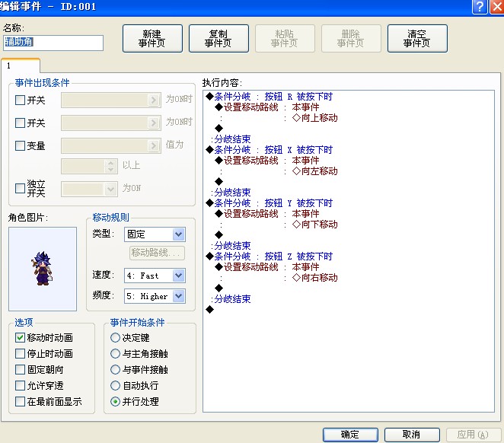Select the 向上移动 command line
This screenshot has width=504, height=443.
(x=315, y=118)
